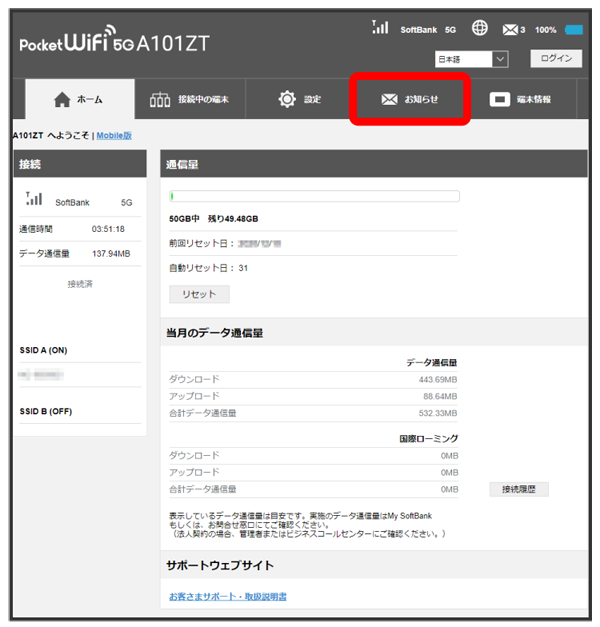The image size is (600, 627).
Task: Click the 接続履歴 button
Action: pos(518,489)
